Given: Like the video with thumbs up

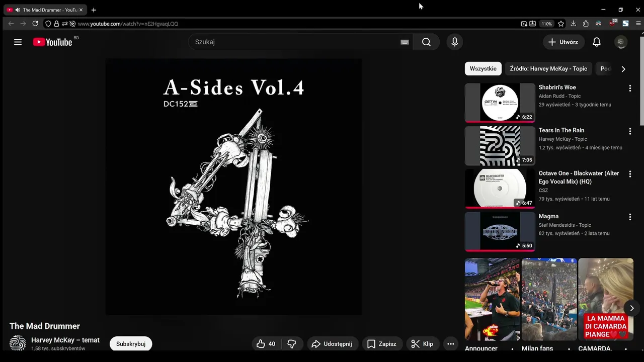Looking at the screenshot, I should click(x=267, y=344).
